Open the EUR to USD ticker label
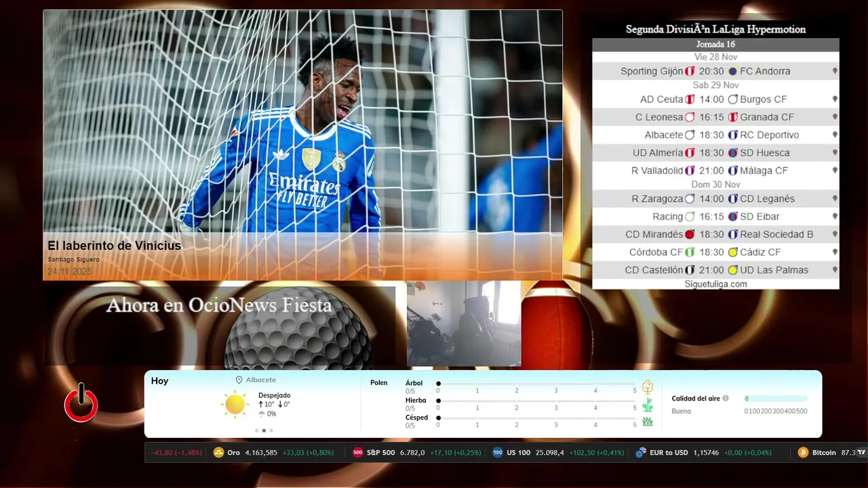 (669, 453)
